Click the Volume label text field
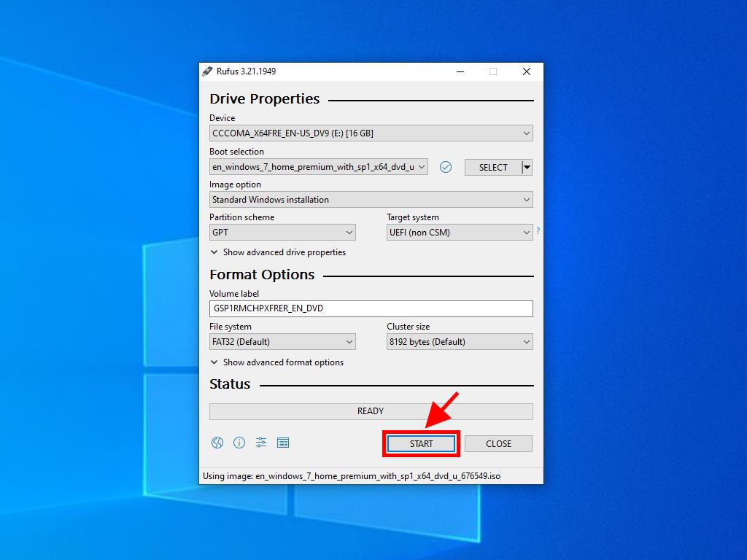 tap(371, 308)
